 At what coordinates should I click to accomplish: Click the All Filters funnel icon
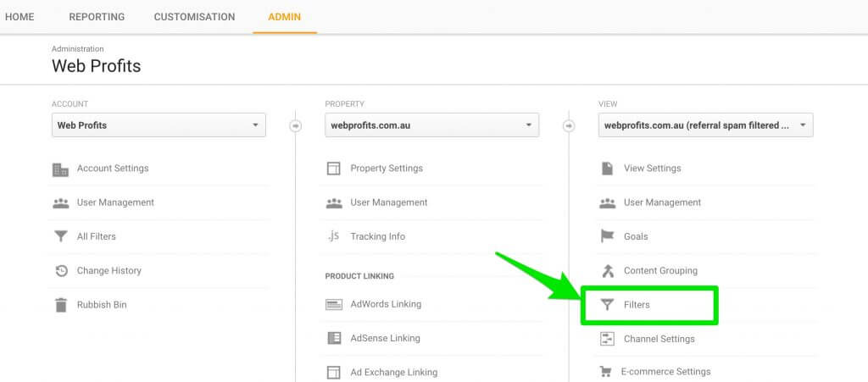pos(60,236)
